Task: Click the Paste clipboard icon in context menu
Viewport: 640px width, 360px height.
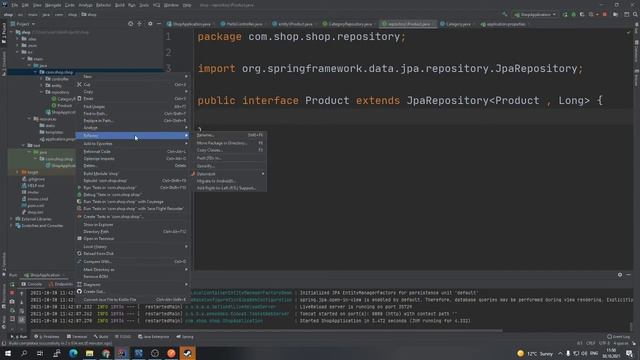Action: (79, 98)
